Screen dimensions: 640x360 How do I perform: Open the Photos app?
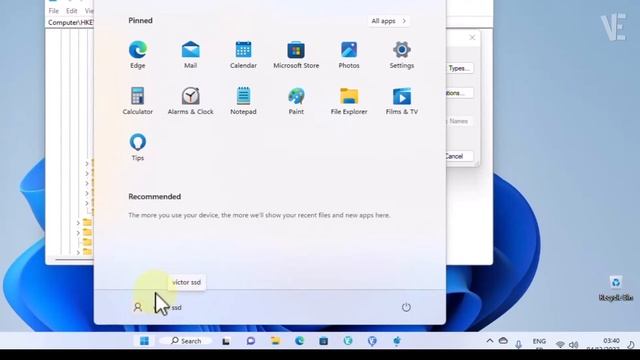pyautogui.click(x=349, y=54)
